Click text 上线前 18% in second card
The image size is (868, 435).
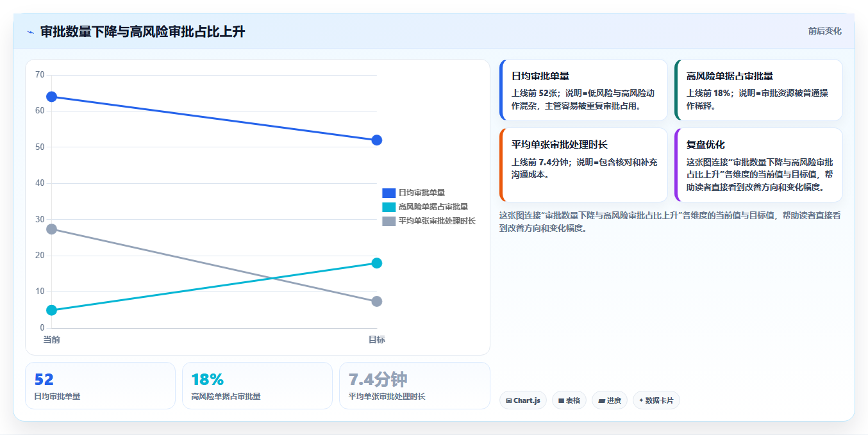point(708,94)
